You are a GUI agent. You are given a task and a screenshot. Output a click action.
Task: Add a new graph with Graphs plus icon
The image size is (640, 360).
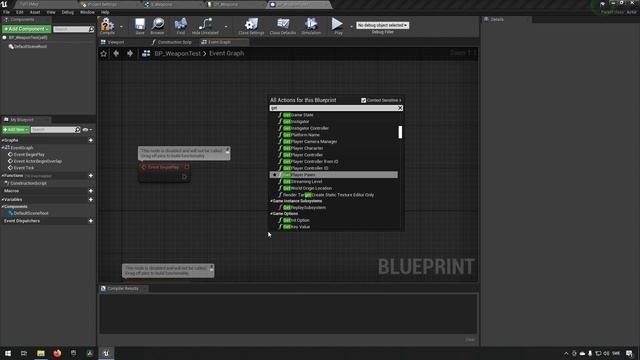[x=91, y=140]
